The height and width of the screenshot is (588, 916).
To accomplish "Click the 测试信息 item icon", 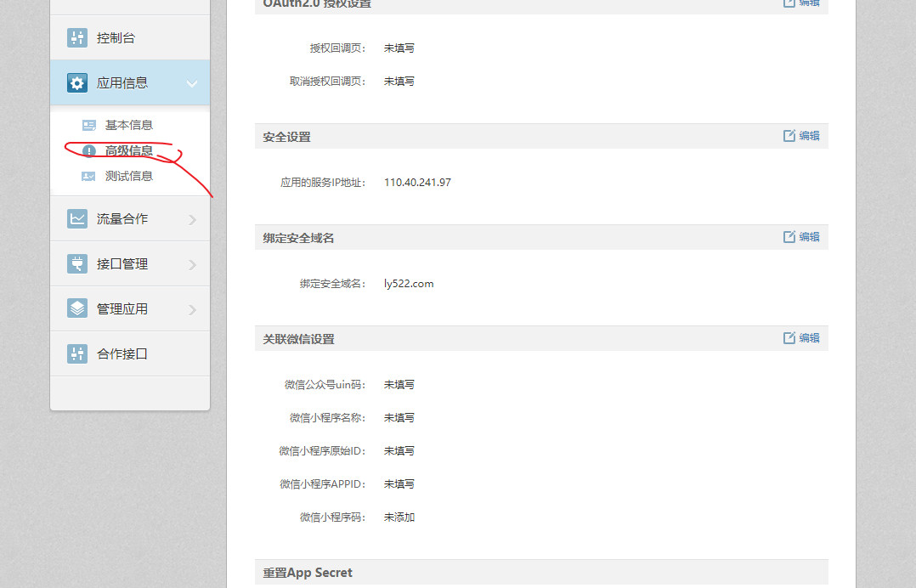I will (x=88, y=176).
